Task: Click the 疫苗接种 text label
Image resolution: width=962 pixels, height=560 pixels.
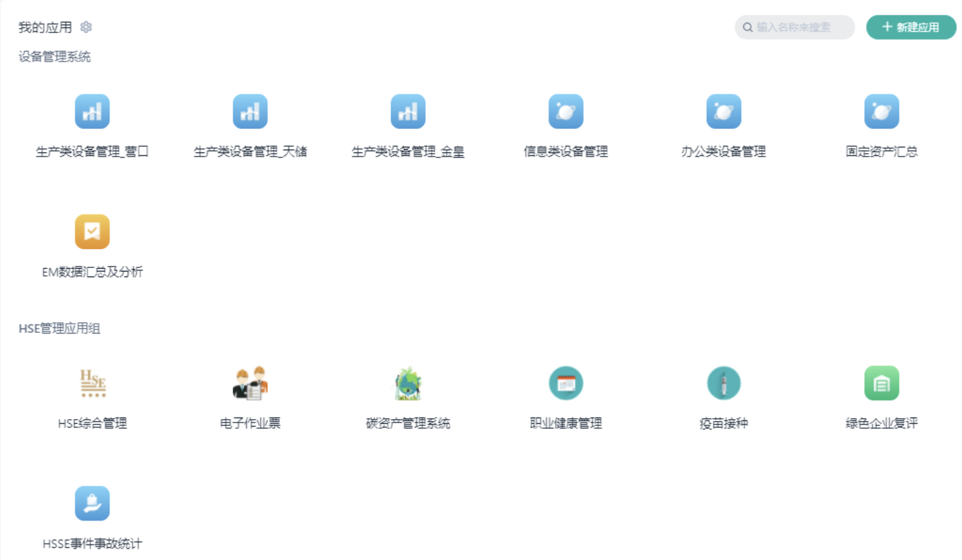Action: [x=724, y=424]
